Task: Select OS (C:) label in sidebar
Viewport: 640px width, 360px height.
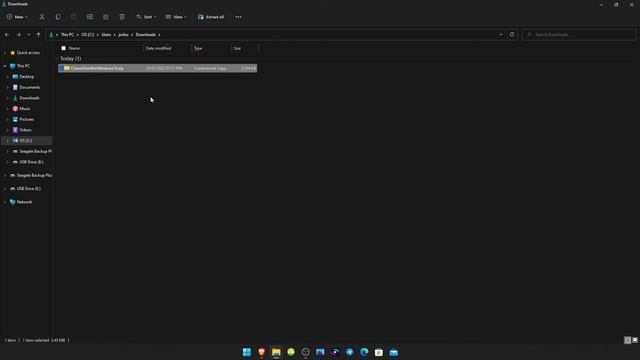Action: (26, 140)
